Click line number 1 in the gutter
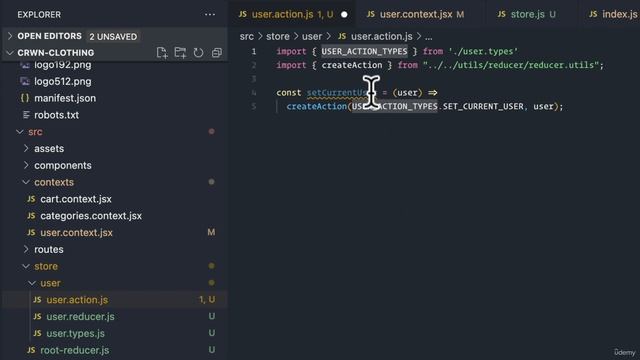This screenshot has height=360, width=640. (254, 51)
